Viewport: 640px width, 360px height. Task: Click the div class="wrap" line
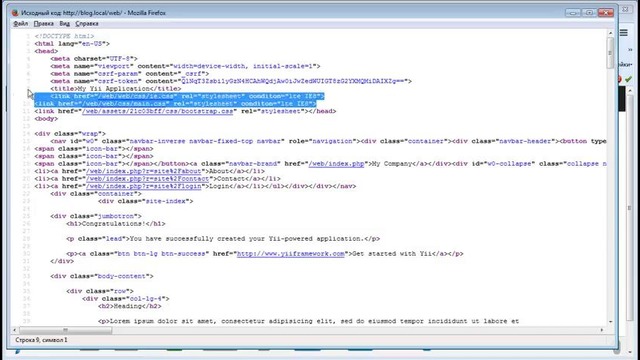click(70, 133)
